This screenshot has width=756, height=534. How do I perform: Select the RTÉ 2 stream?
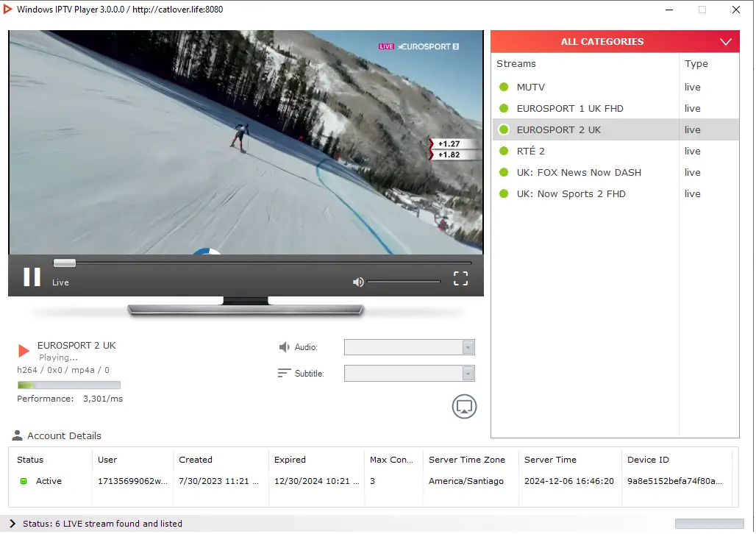[616, 151]
